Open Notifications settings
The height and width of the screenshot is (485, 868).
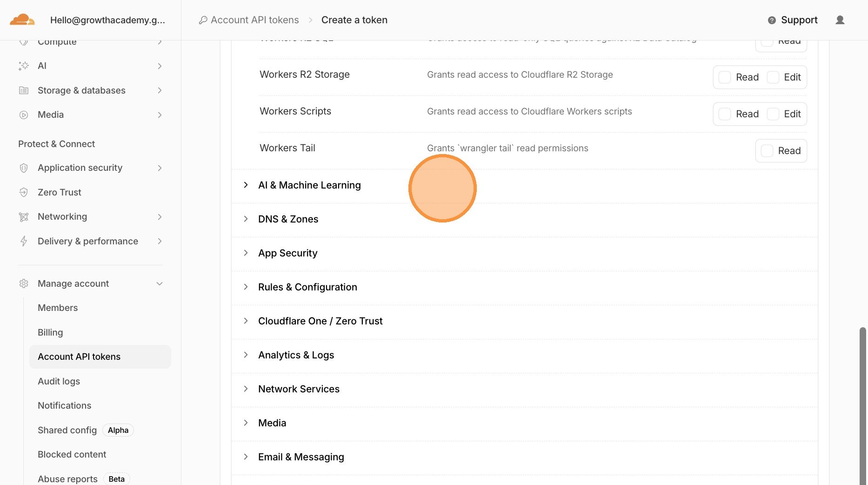pyautogui.click(x=64, y=405)
